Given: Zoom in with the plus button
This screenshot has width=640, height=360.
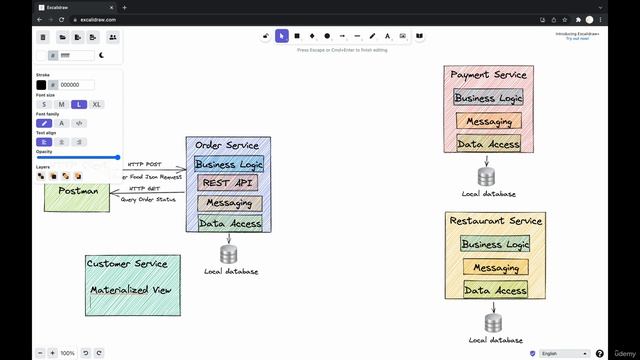Looking at the screenshot, I should coord(52,353).
